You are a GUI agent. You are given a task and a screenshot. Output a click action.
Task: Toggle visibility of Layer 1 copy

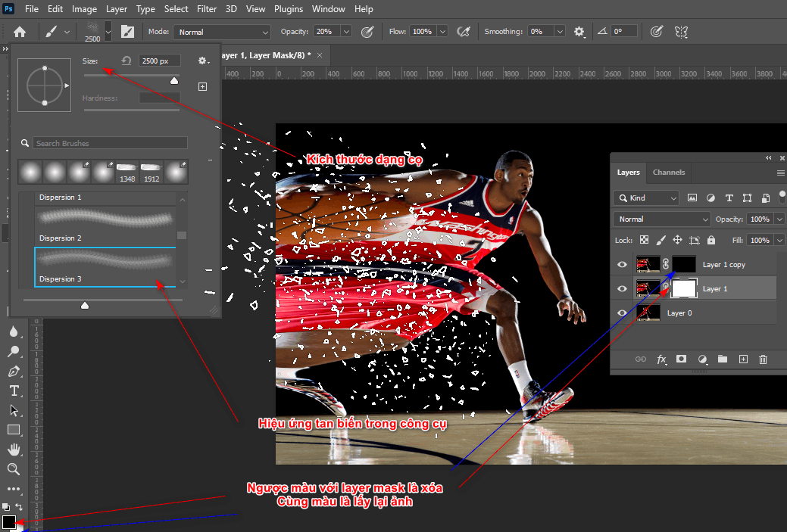[x=621, y=264]
